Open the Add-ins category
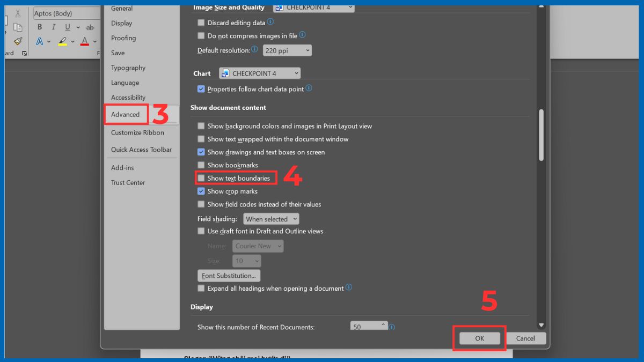Screen dimensions: 644x362 (122, 168)
